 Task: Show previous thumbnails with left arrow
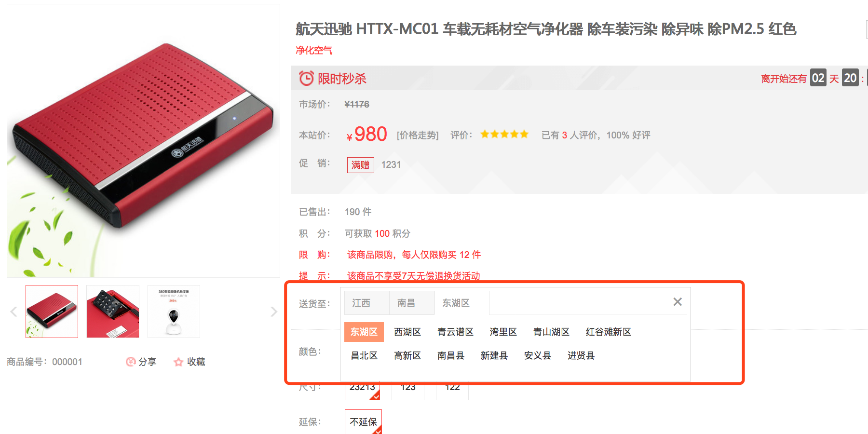pos(14,312)
